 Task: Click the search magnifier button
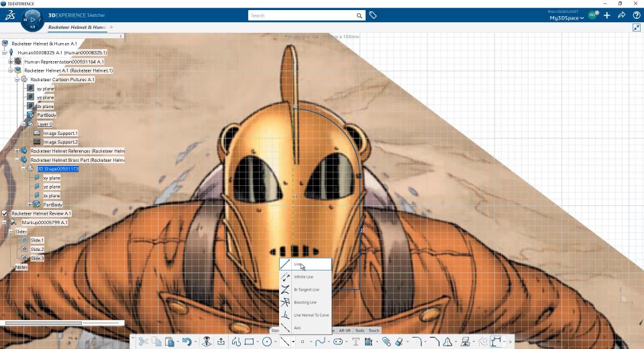click(x=359, y=15)
